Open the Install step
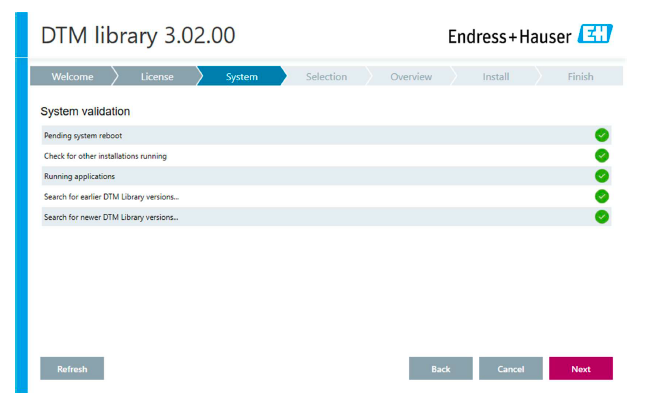 click(496, 76)
